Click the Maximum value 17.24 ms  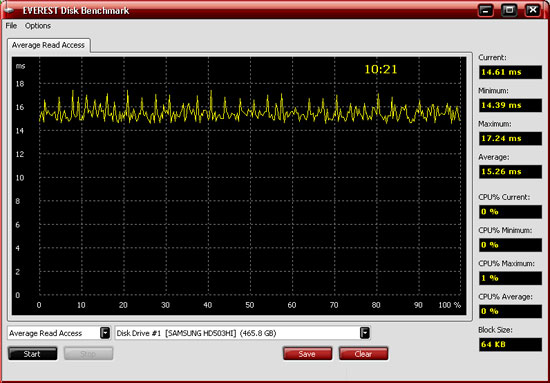click(x=510, y=139)
